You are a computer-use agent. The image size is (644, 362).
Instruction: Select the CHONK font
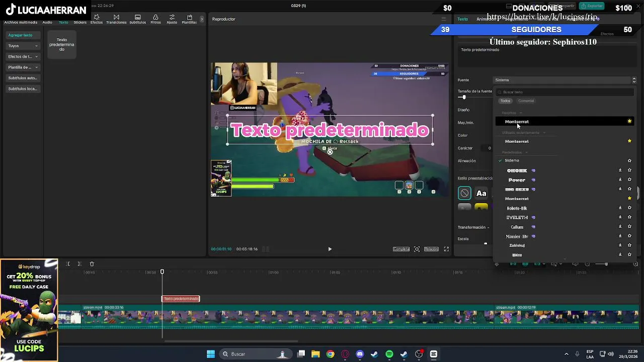(x=517, y=170)
